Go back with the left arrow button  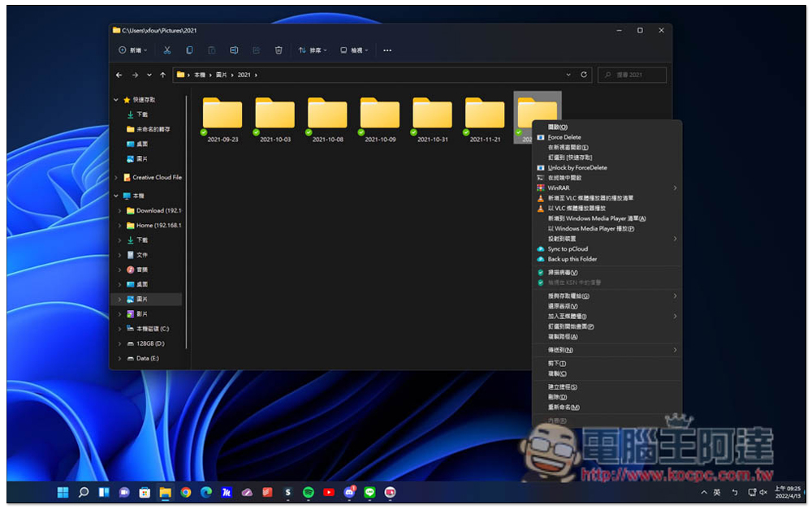[x=119, y=75]
